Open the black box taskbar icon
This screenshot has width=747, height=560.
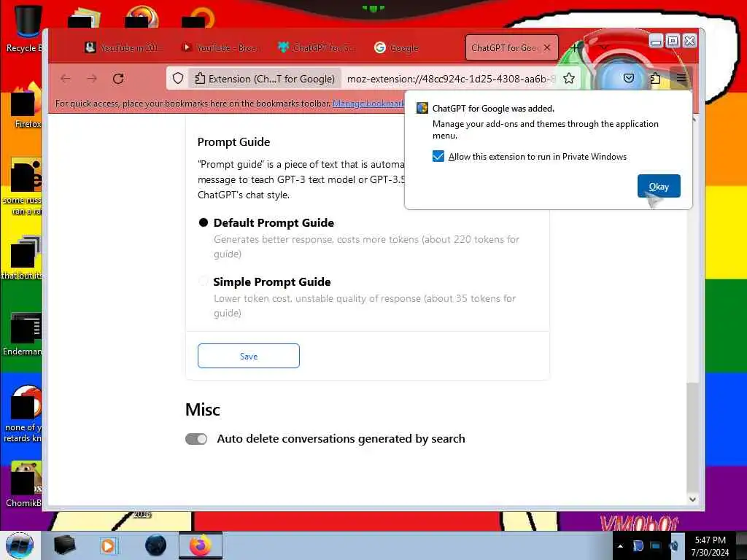64,545
